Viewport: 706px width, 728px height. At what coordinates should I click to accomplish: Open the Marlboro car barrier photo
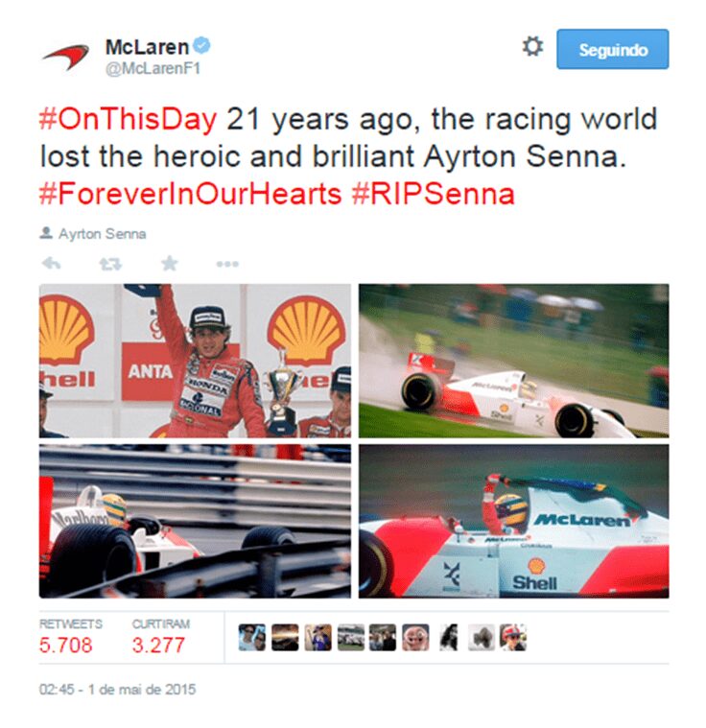tap(195, 521)
